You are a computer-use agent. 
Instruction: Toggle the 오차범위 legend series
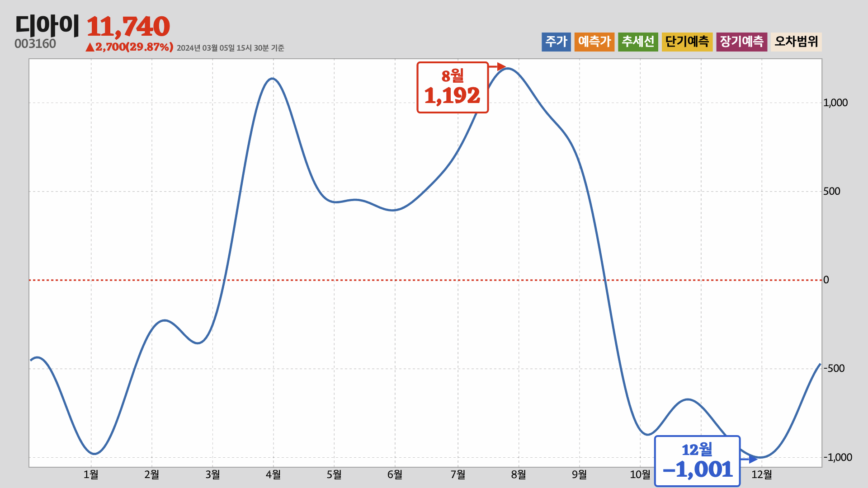click(796, 42)
